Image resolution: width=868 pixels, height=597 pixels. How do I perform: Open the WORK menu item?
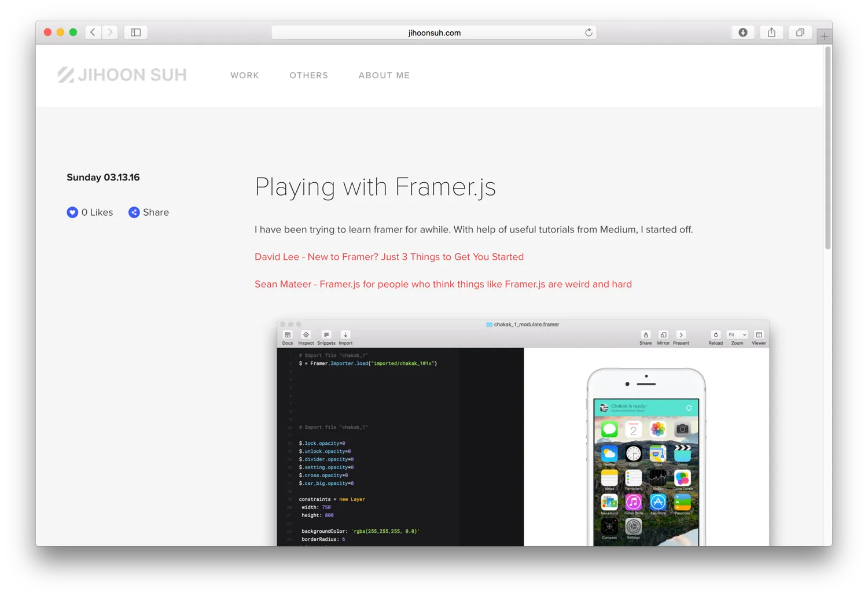tap(245, 75)
